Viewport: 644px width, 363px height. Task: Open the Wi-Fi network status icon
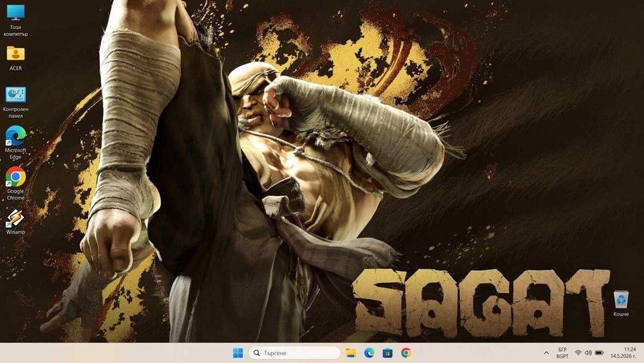[578, 353]
